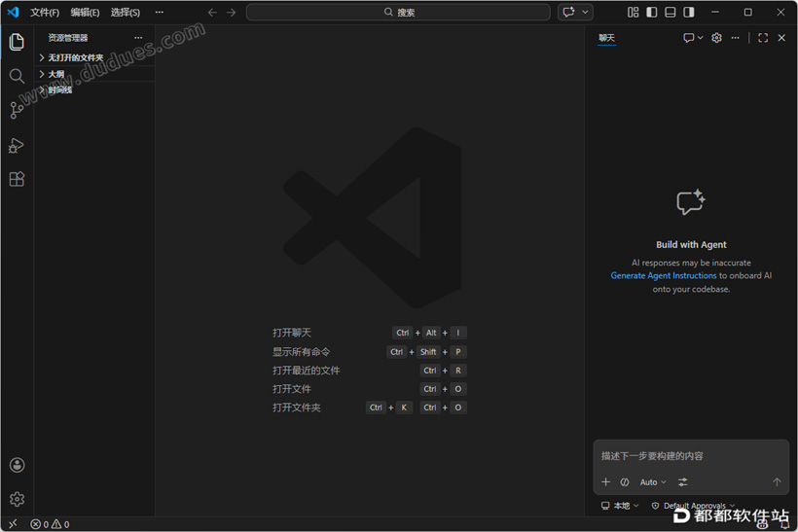
Task: Open problems errors and warnings indicator
Action: (x=50, y=524)
